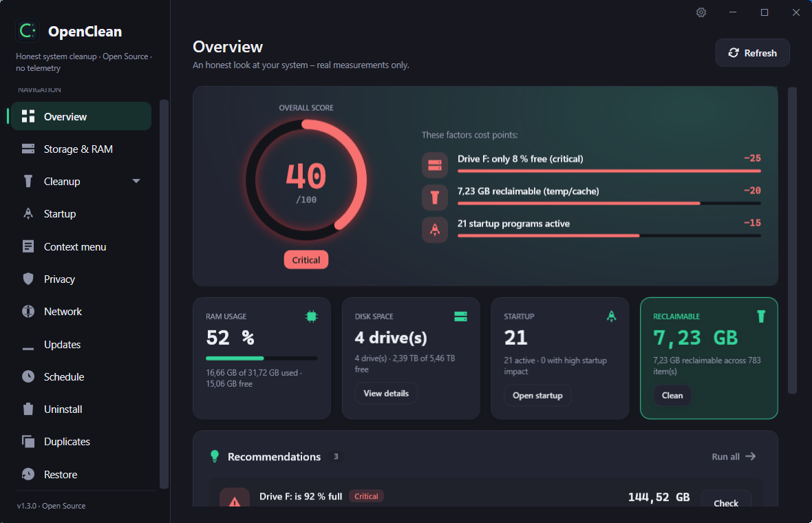Click the Network globe icon
The image size is (812, 523).
click(28, 311)
